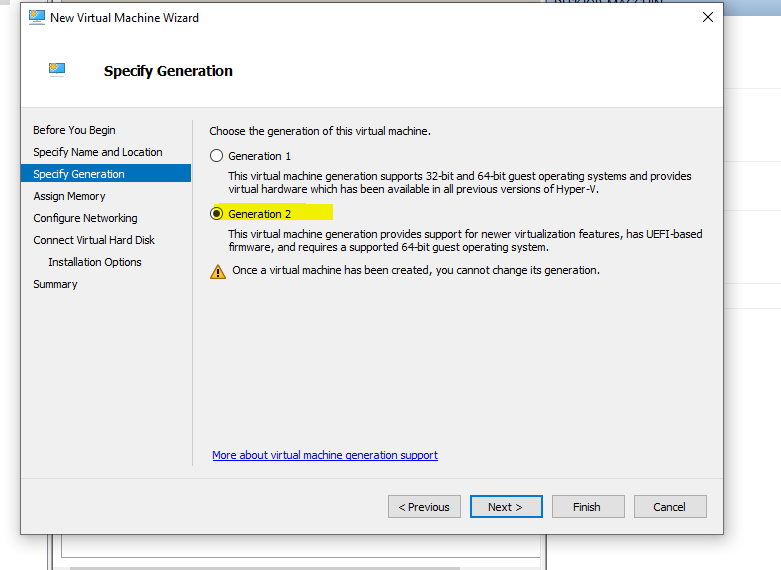Switch to Connect Virtual Hard Disk step
The image size is (781, 570).
(x=94, y=240)
